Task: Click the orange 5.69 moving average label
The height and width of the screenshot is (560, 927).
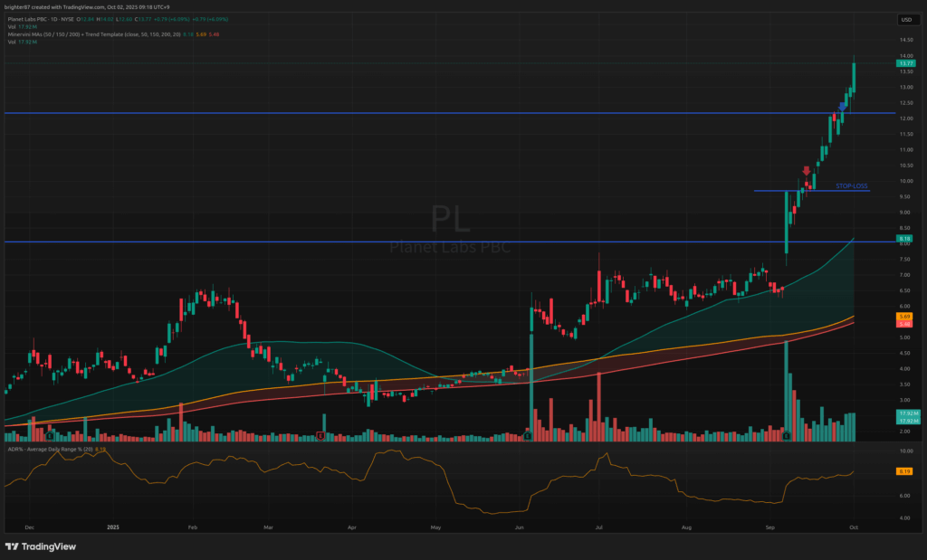Action: (904, 316)
